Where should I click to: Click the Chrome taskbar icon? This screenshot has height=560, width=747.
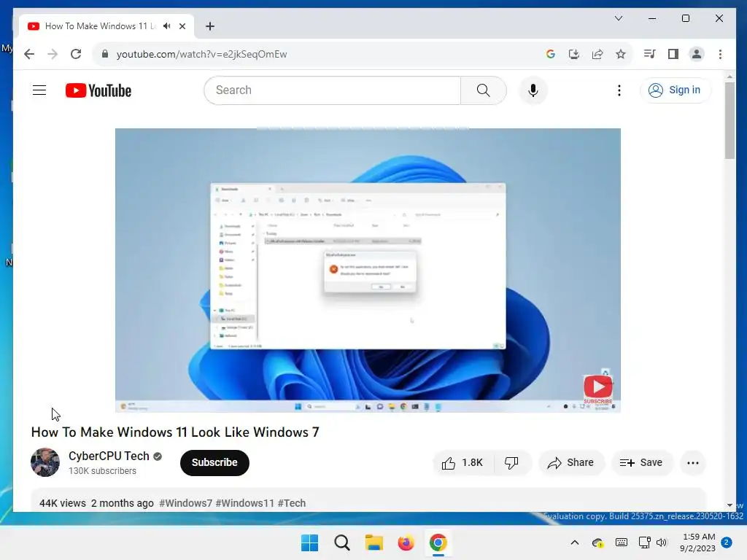438,542
